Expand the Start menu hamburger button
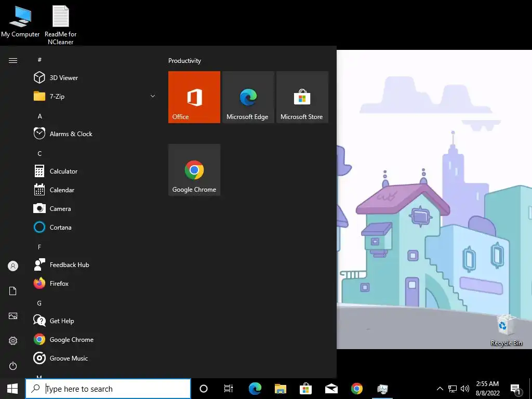532x399 pixels. [13, 60]
